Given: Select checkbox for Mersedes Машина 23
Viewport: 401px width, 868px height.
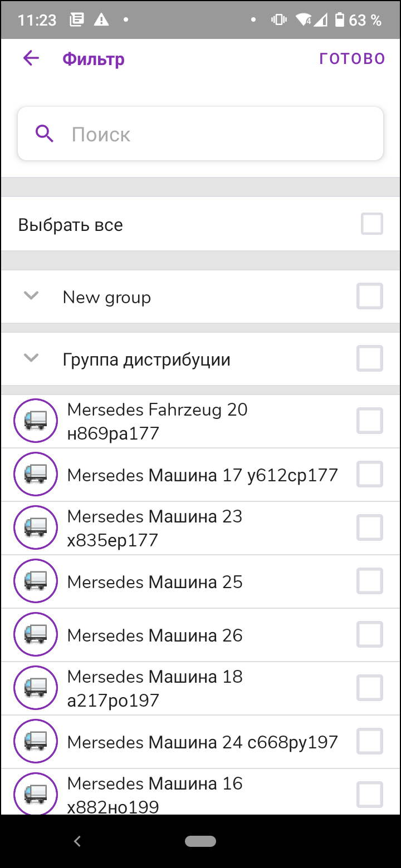Looking at the screenshot, I should [x=370, y=527].
